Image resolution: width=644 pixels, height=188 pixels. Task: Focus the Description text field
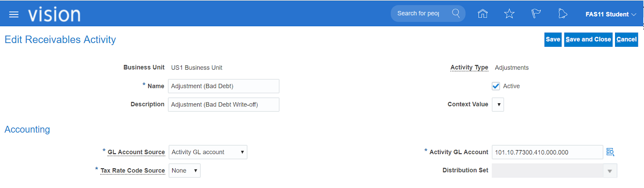coord(223,104)
